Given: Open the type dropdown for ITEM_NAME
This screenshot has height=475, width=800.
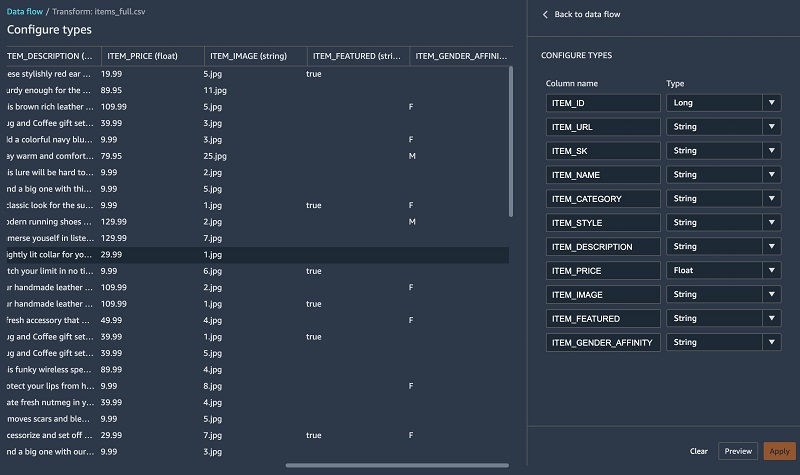Looking at the screenshot, I should point(723,174).
